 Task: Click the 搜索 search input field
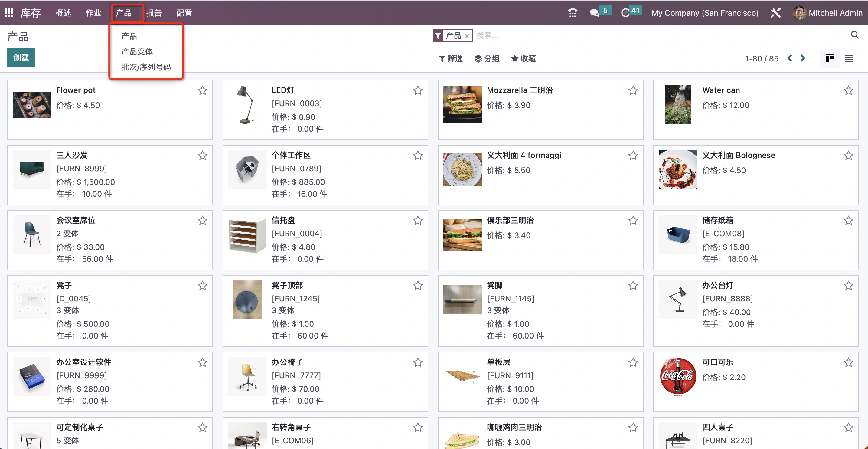click(x=661, y=35)
